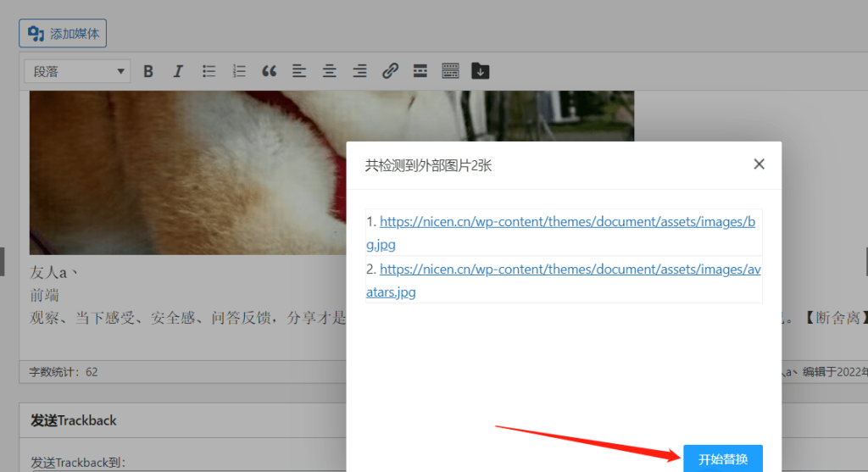Align text left
Screen dimensions: 868x472
point(299,71)
